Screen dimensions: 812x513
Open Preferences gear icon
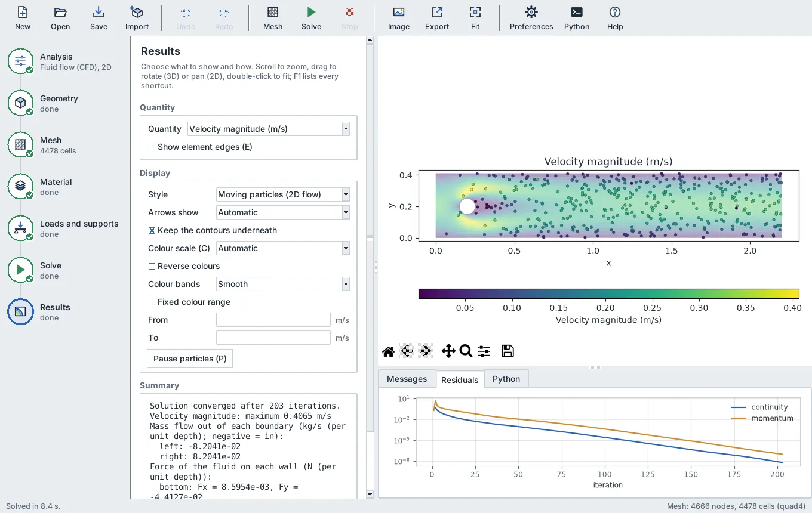531,18
